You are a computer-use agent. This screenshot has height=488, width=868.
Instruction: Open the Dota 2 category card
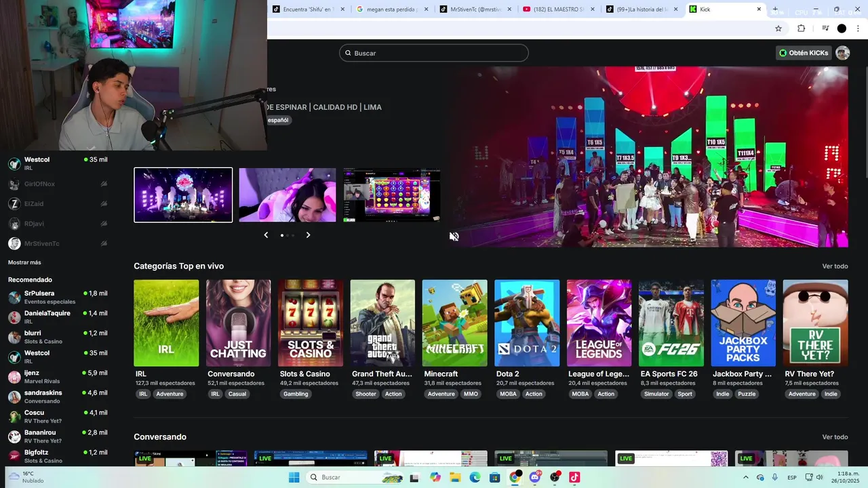point(527,323)
